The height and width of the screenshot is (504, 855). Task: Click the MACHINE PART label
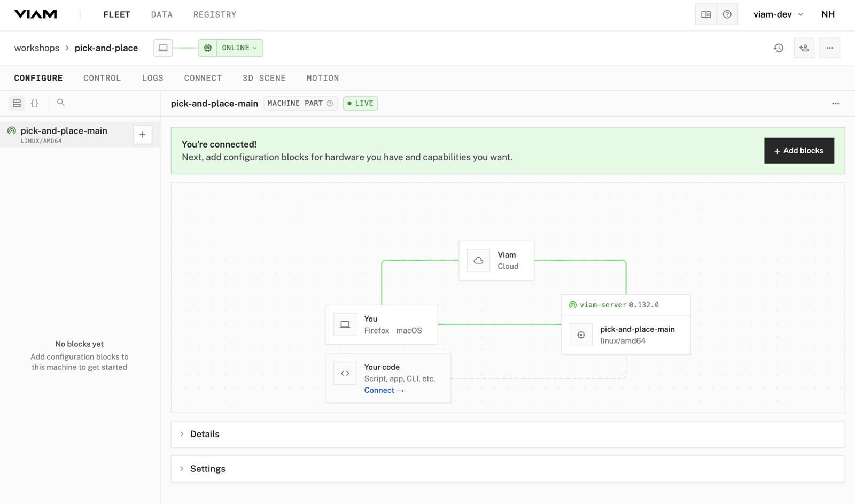[296, 104]
